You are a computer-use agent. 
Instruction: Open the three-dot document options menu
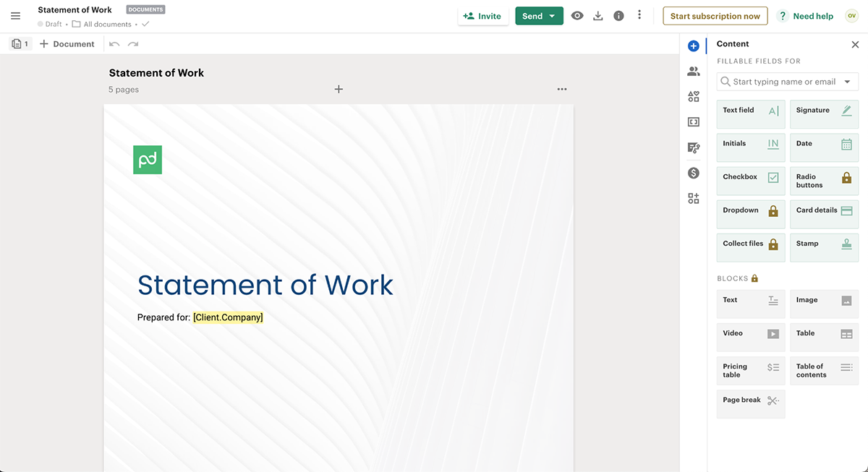562,90
